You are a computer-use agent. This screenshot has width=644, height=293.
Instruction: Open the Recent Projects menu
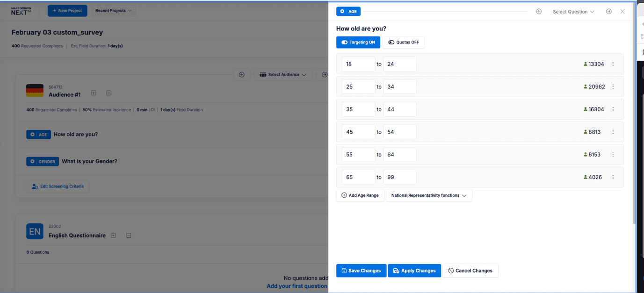pos(113,10)
